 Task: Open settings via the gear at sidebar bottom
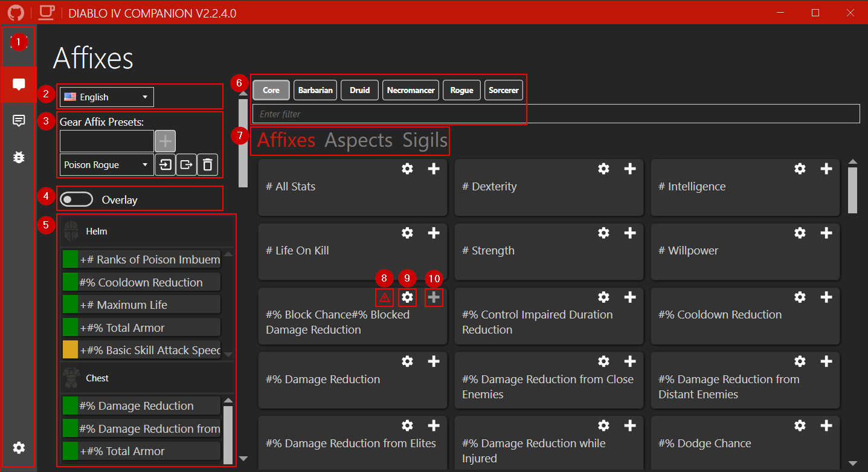18,447
